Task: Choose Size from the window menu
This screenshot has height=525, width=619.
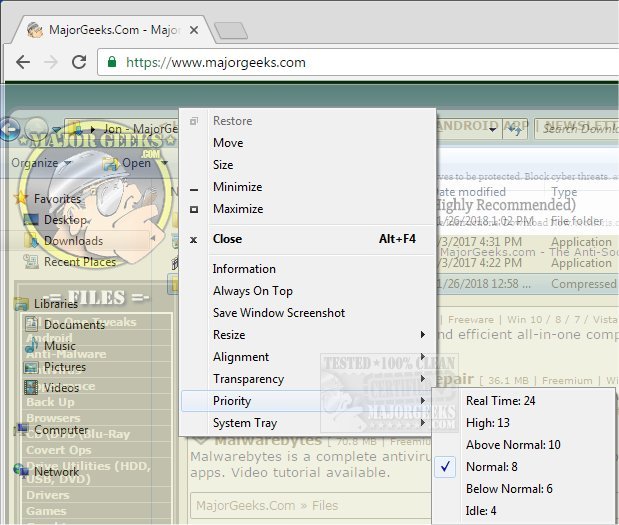Action: 308,165
